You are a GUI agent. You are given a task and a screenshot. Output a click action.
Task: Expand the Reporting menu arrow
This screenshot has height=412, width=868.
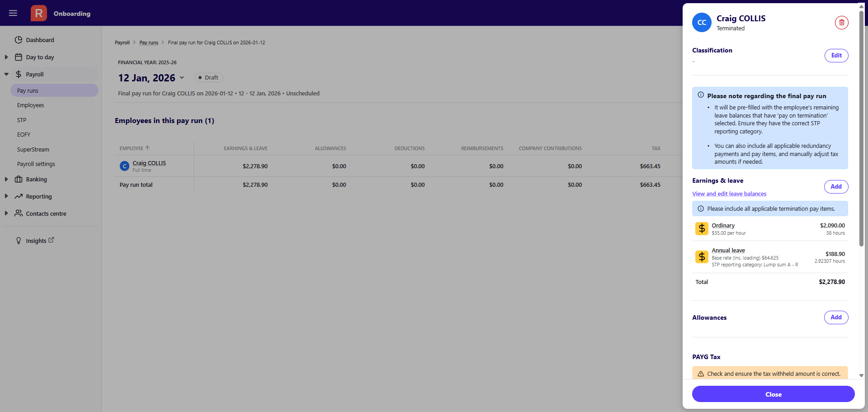pyautogui.click(x=6, y=196)
